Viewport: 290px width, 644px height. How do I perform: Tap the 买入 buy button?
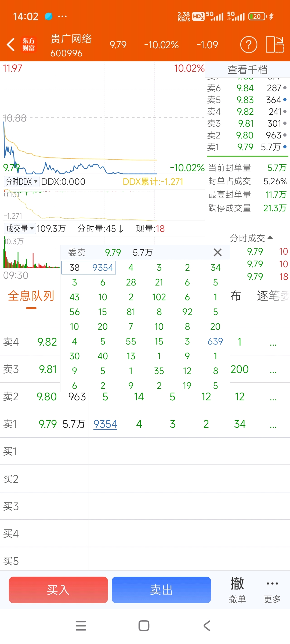point(58,590)
